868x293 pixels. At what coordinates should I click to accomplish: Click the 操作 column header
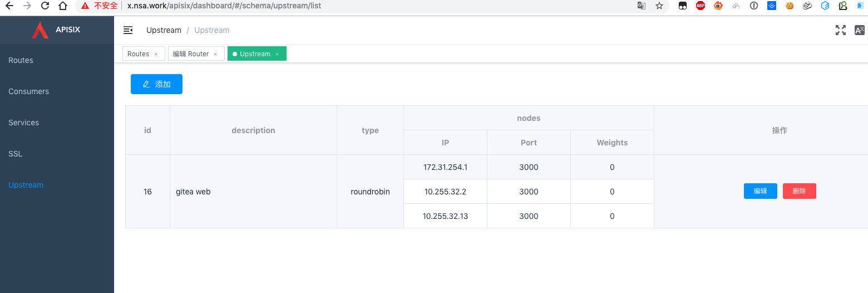pos(780,130)
